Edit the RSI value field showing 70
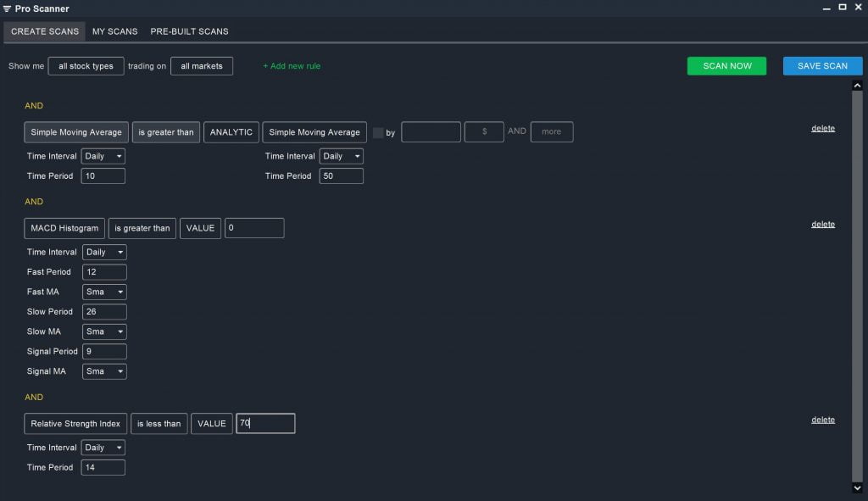Screen dimensions: 868x501 264,423
